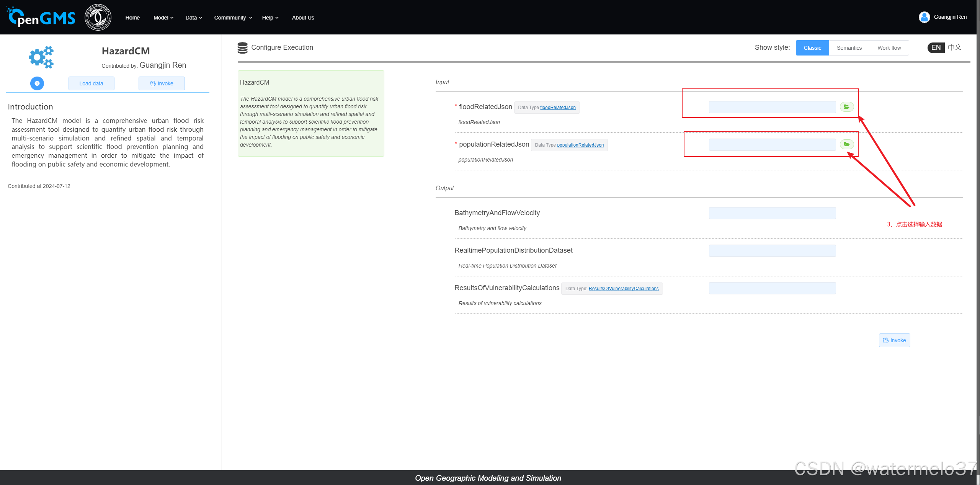This screenshot has height=485, width=980.
Task: Open folder icon for populationRelatedJson input
Action: [x=846, y=144]
